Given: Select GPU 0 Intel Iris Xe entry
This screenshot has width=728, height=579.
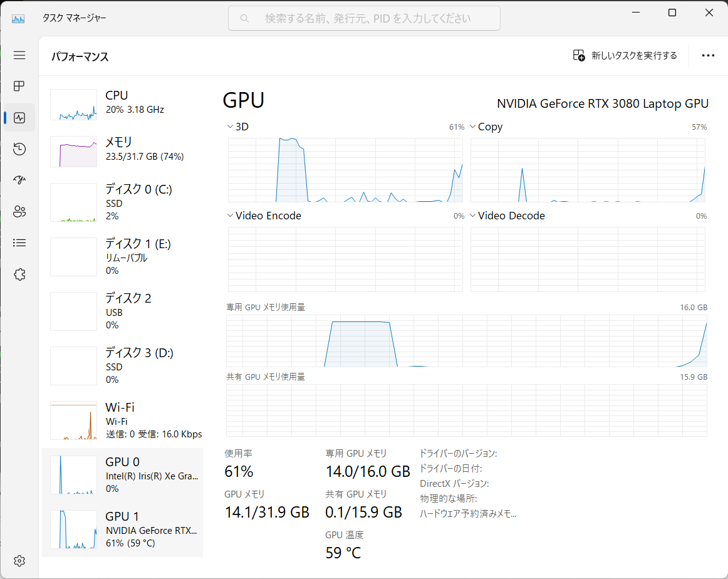Looking at the screenshot, I should pyautogui.click(x=123, y=474).
